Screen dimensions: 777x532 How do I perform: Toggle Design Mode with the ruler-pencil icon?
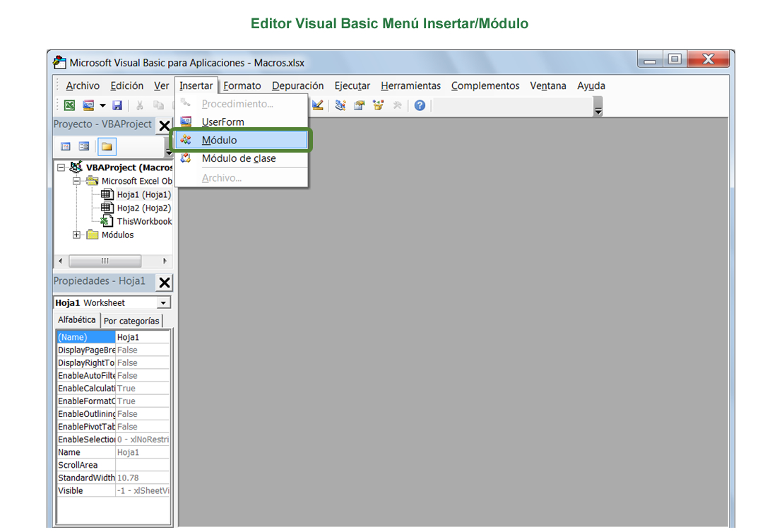pos(318,105)
